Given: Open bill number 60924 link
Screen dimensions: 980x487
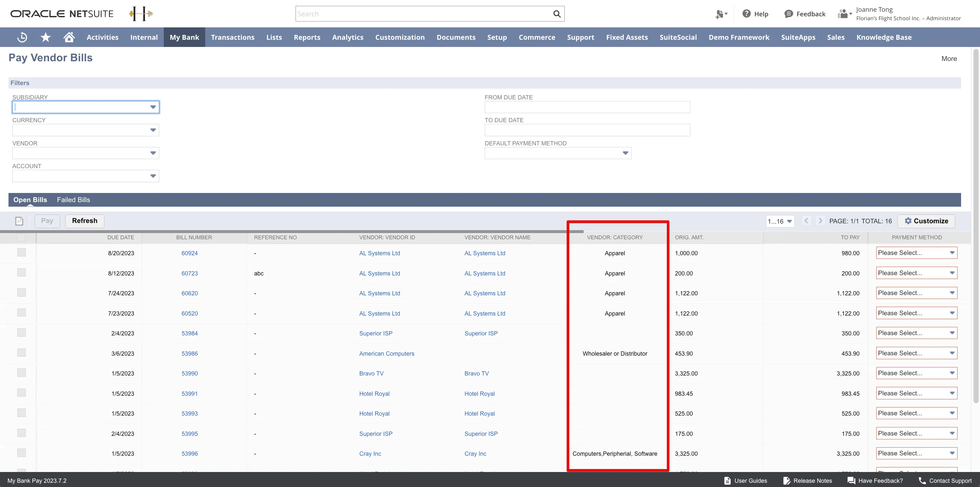Looking at the screenshot, I should [190, 253].
